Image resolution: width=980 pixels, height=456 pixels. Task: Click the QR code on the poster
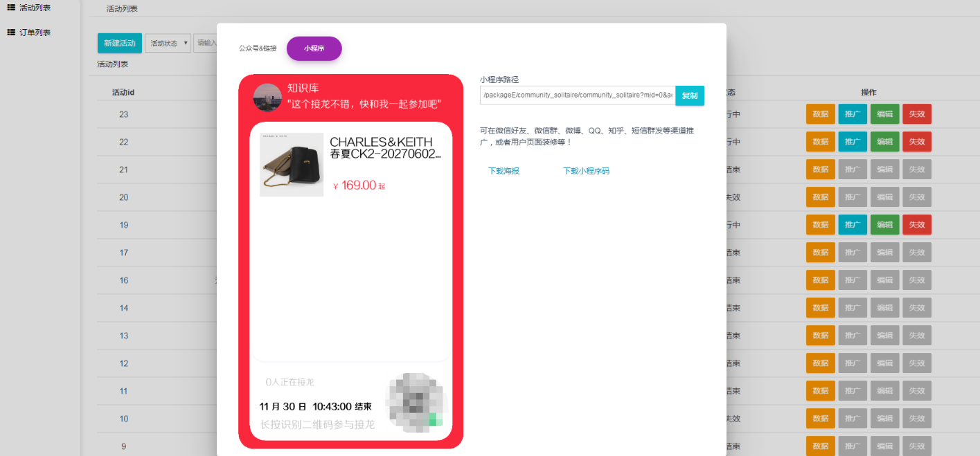[414, 403]
